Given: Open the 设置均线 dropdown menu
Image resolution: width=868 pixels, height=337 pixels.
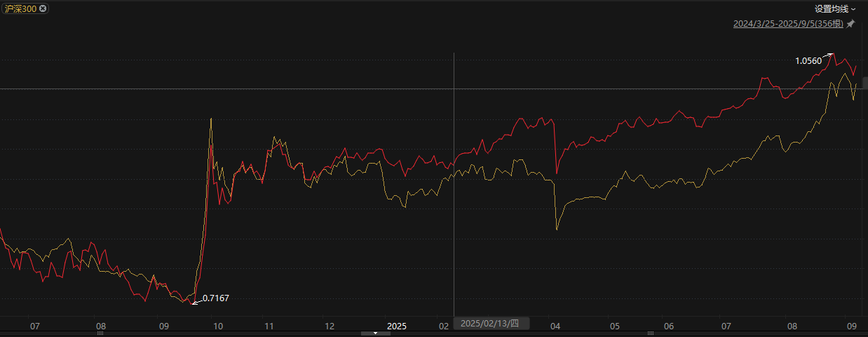Looking at the screenshot, I should click(x=834, y=9).
